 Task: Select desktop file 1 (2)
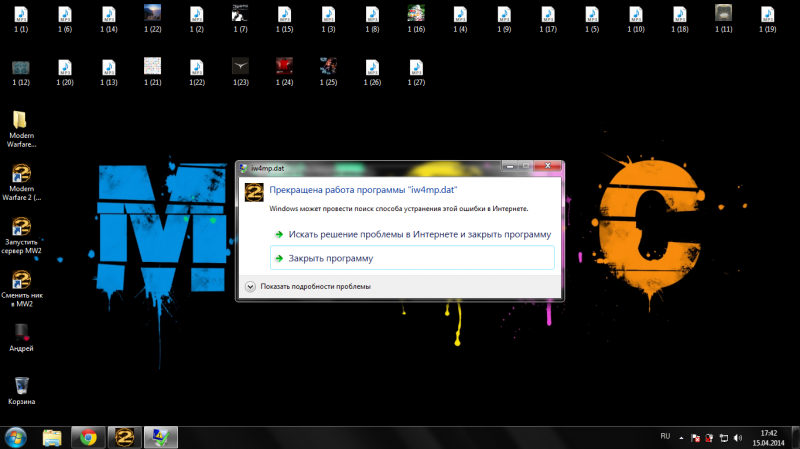click(x=196, y=19)
